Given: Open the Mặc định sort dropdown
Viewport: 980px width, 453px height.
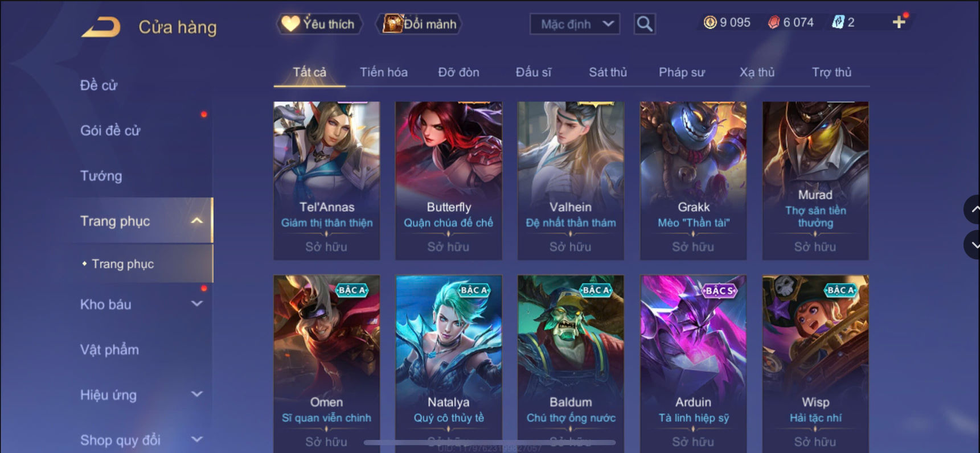Looking at the screenshot, I should click(x=575, y=24).
